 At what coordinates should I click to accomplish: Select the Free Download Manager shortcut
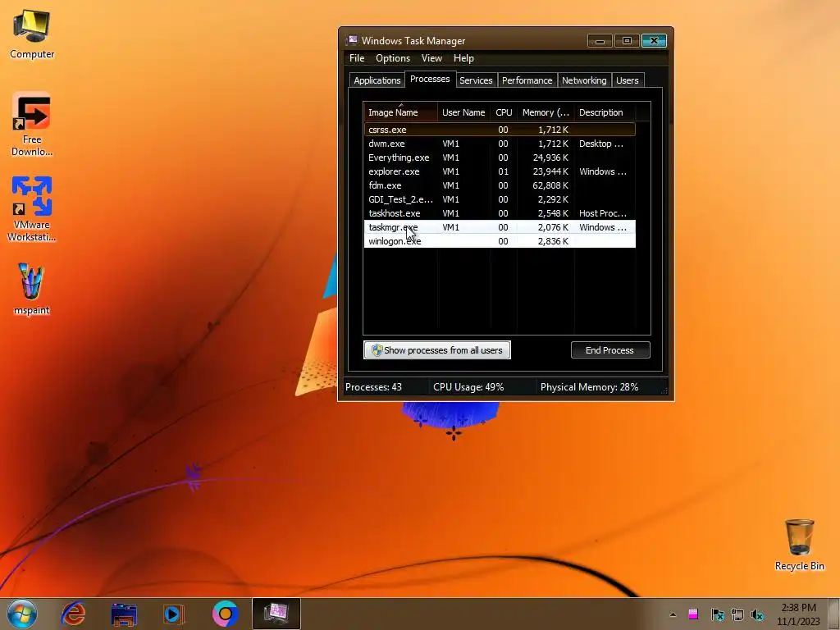click(x=32, y=125)
